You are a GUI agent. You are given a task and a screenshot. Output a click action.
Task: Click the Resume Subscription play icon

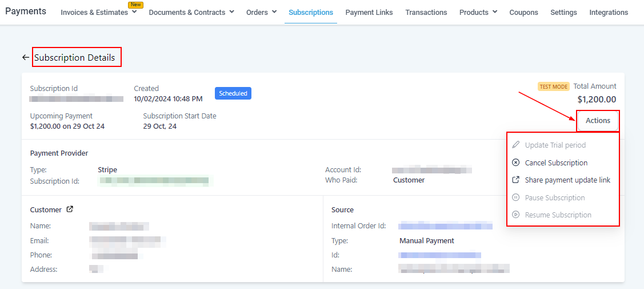(515, 215)
